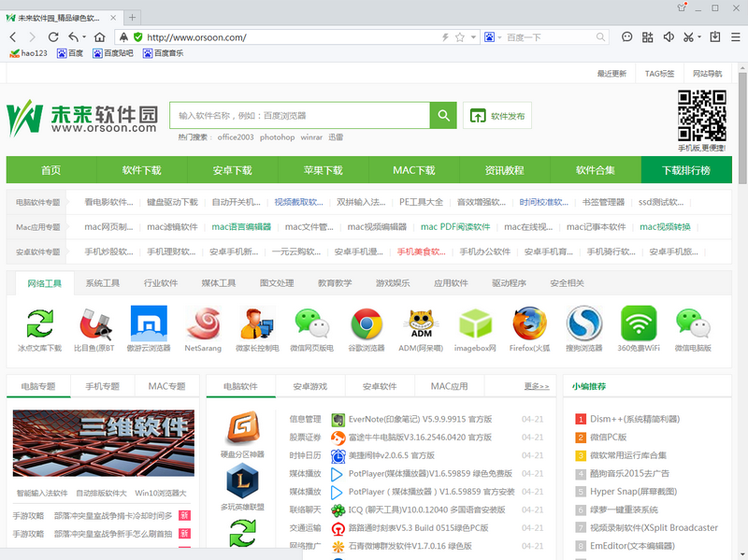The image size is (748, 560).
Task: Open a new browser tab with plus
Action: click(132, 18)
